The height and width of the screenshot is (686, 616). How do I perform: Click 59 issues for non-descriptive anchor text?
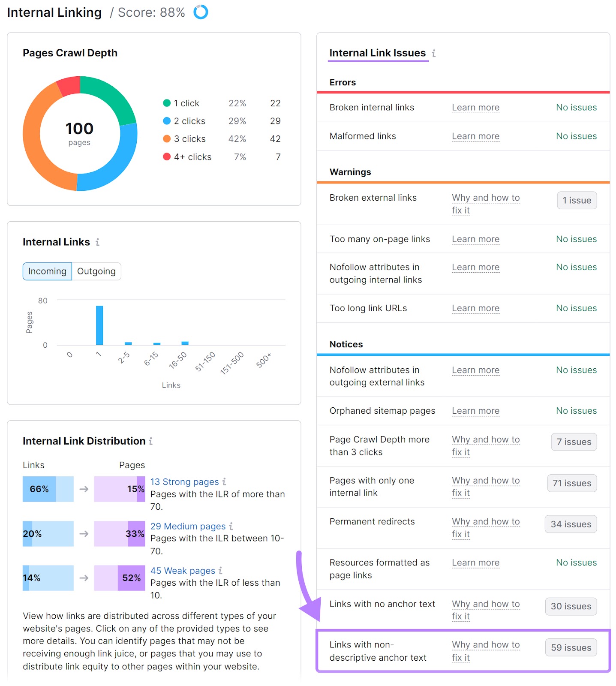(571, 647)
